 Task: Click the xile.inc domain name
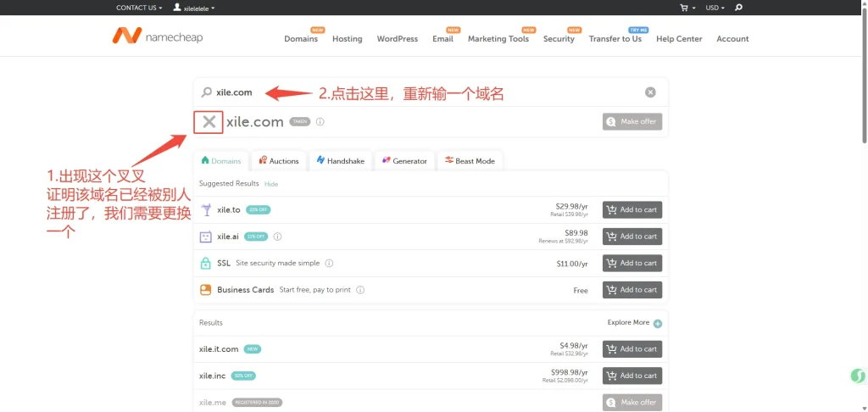coord(212,376)
